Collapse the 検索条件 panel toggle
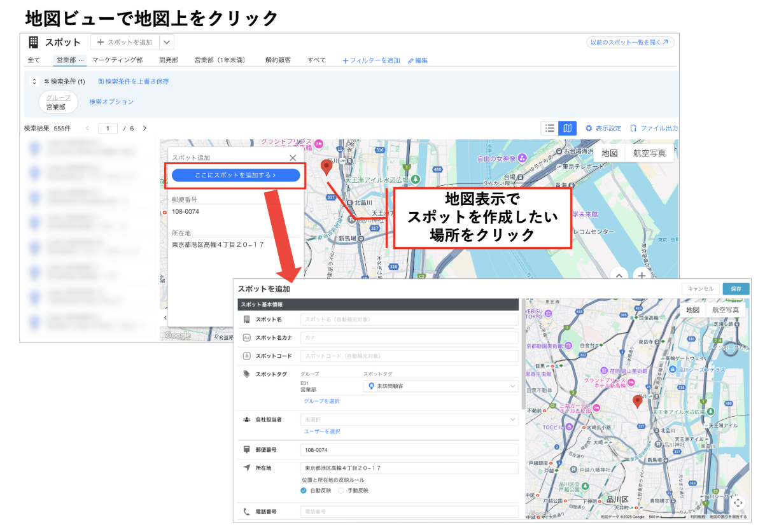This screenshot has width=765, height=532. click(x=34, y=81)
